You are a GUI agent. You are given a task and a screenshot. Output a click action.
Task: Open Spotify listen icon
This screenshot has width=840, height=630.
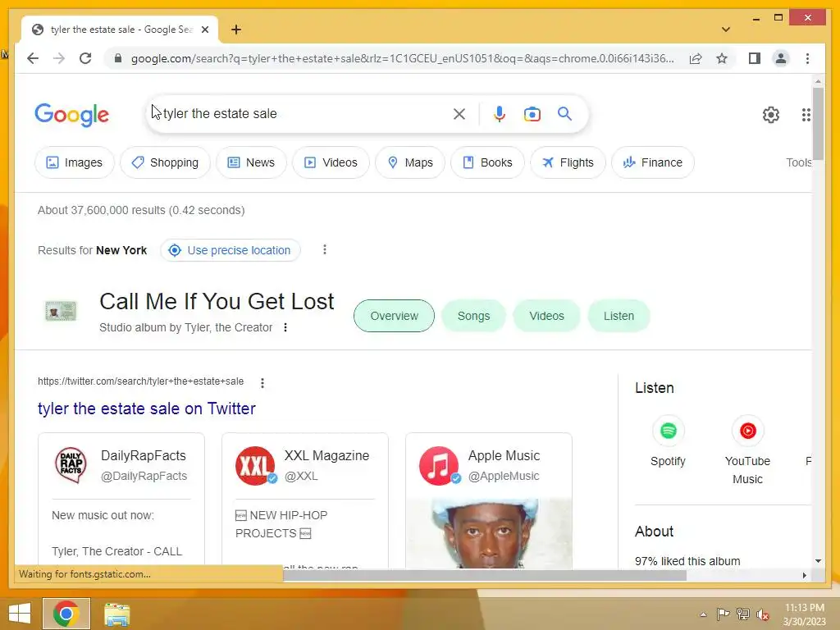(668, 431)
